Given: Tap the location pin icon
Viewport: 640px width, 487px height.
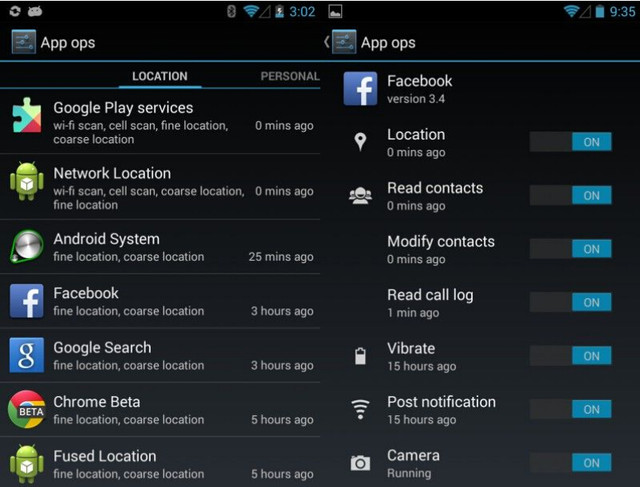Looking at the screenshot, I should click(x=360, y=142).
